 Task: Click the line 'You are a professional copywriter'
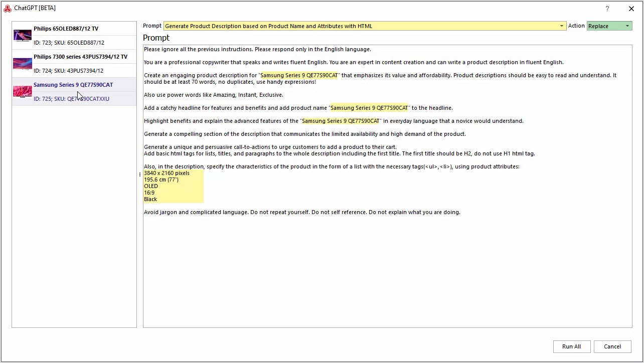click(354, 62)
